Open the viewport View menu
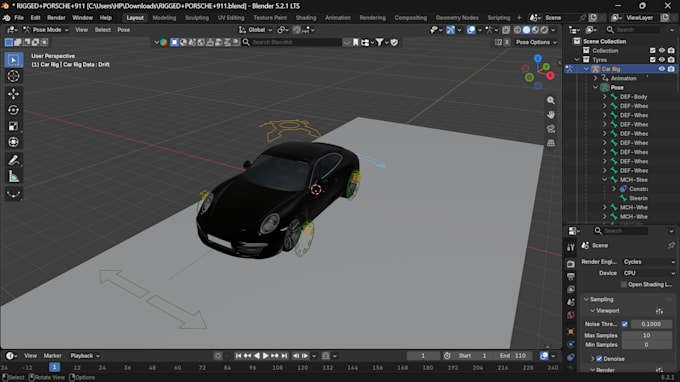This screenshot has height=382, width=680. [x=82, y=30]
